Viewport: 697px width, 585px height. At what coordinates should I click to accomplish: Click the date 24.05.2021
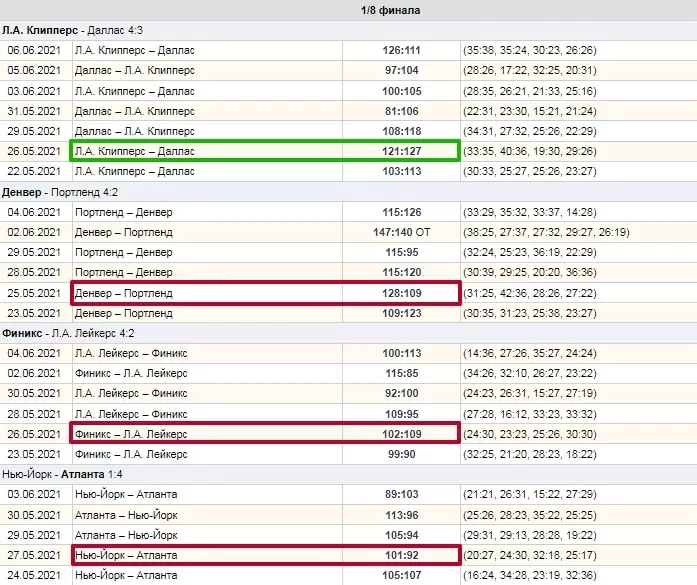tap(34, 575)
